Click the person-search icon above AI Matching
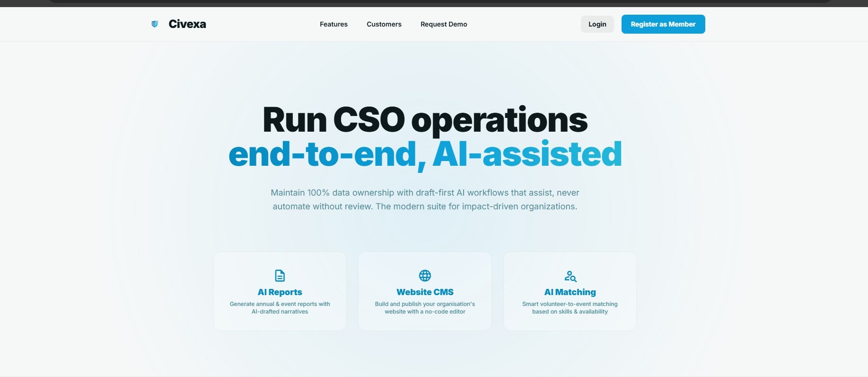Viewport: 868px width, 377px height. point(570,276)
